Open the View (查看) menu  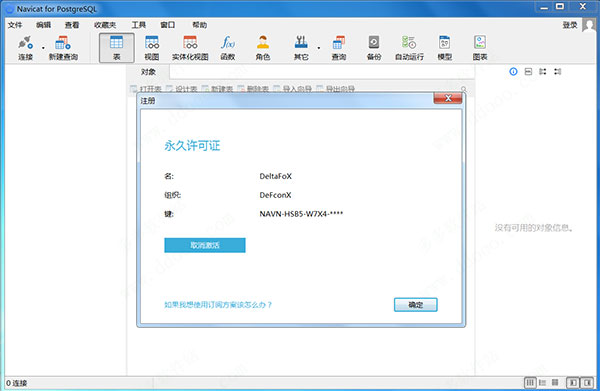(x=72, y=25)
